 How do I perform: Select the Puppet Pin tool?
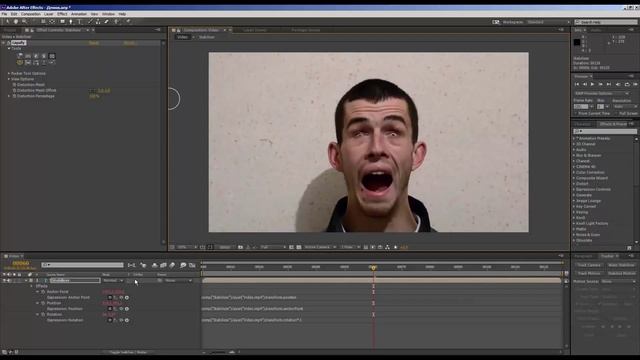128,22
